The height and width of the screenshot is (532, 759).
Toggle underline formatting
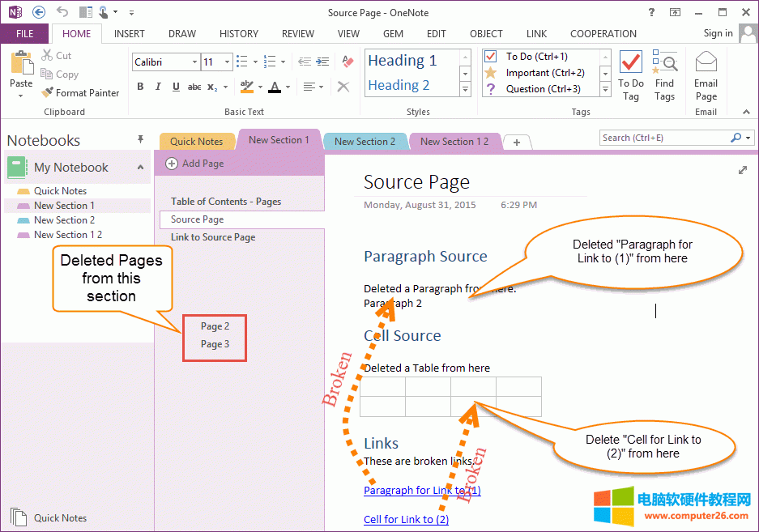(176, 87)
